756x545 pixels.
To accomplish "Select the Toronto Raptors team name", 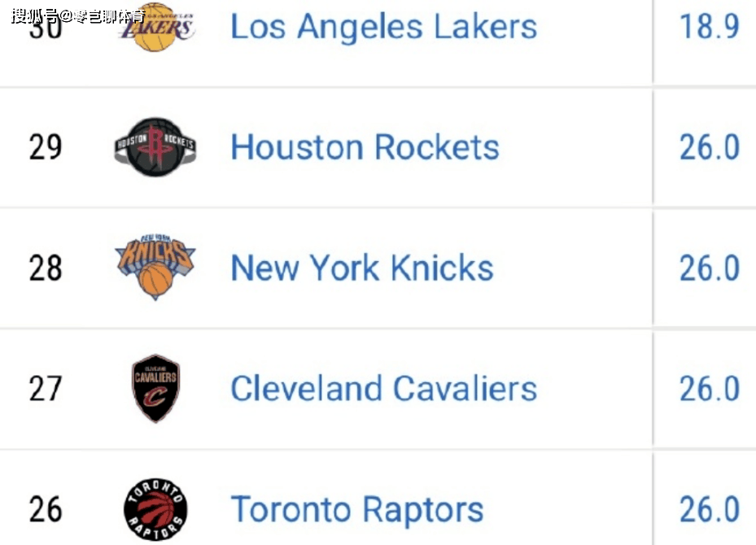I will click(357, 510).
